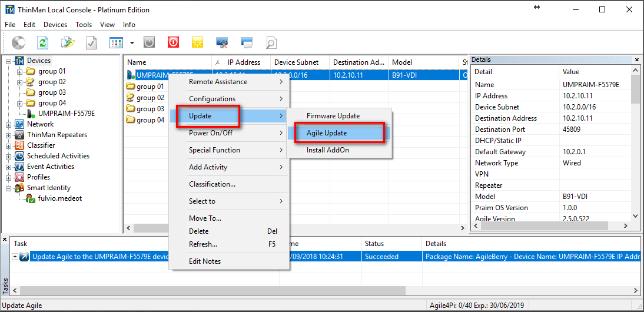Click the Network icon in tree
The image size is (644, 312).
pyautogui.click(x=19, y=124)
